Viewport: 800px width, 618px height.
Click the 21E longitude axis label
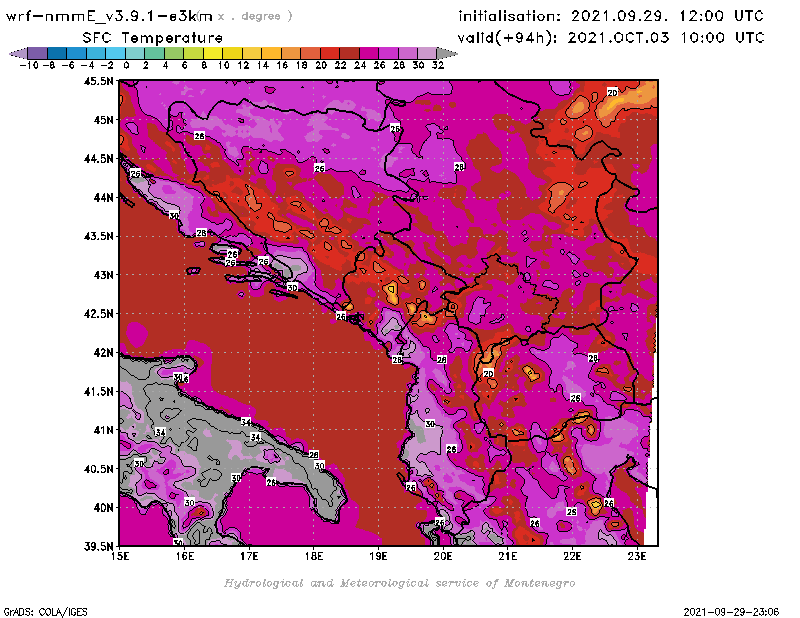[x=508, y=556]
